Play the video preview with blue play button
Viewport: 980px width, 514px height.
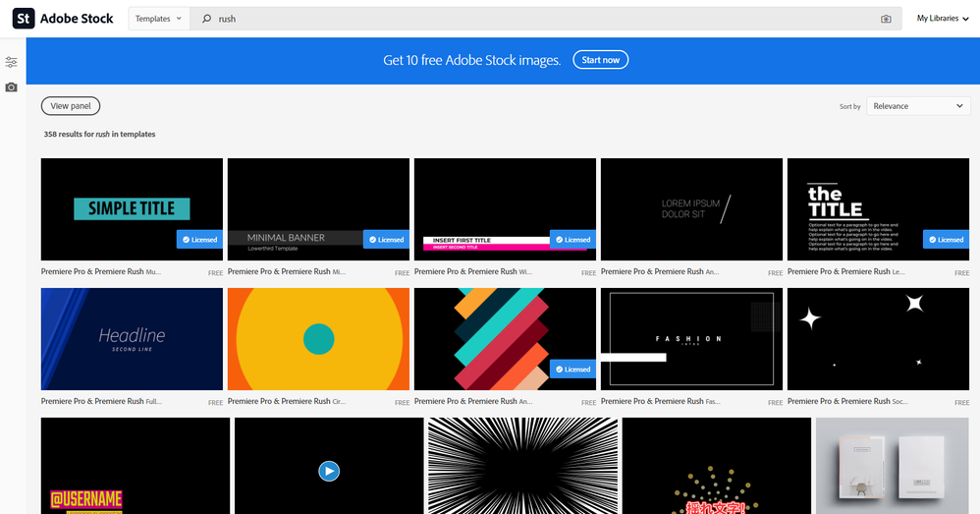click(x=329, y=471)
